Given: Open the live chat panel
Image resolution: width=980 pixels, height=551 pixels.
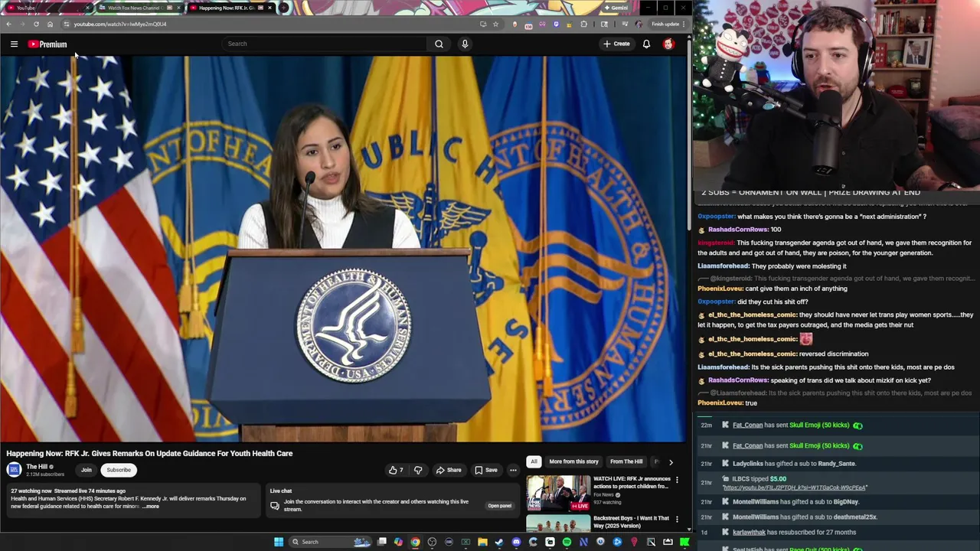Looking at the screenshot, I should (x=499, y=505).
